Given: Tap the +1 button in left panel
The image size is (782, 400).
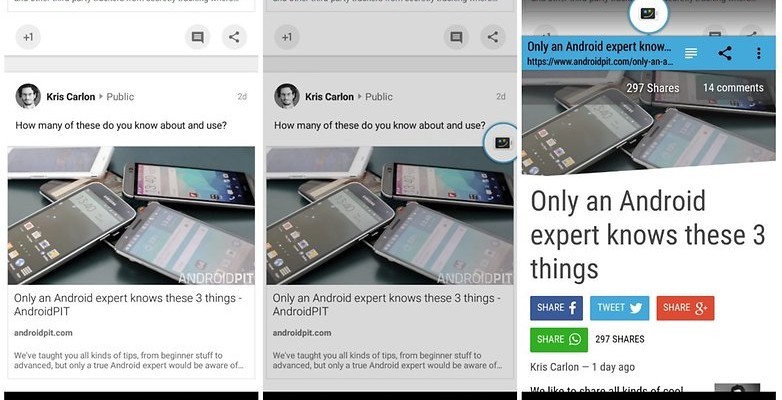Looking at the screenshot, I should click(x=28, y=37).
